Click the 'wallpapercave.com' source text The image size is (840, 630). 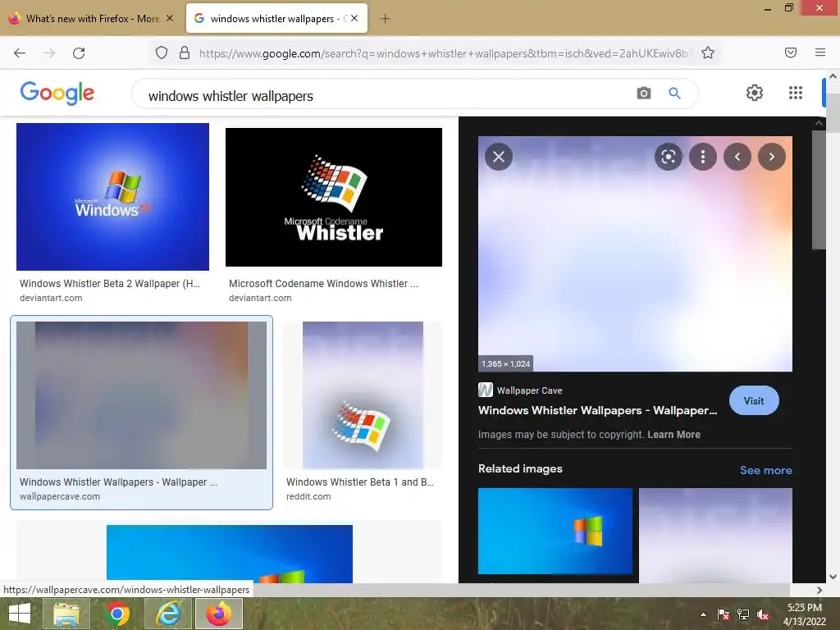59,496
